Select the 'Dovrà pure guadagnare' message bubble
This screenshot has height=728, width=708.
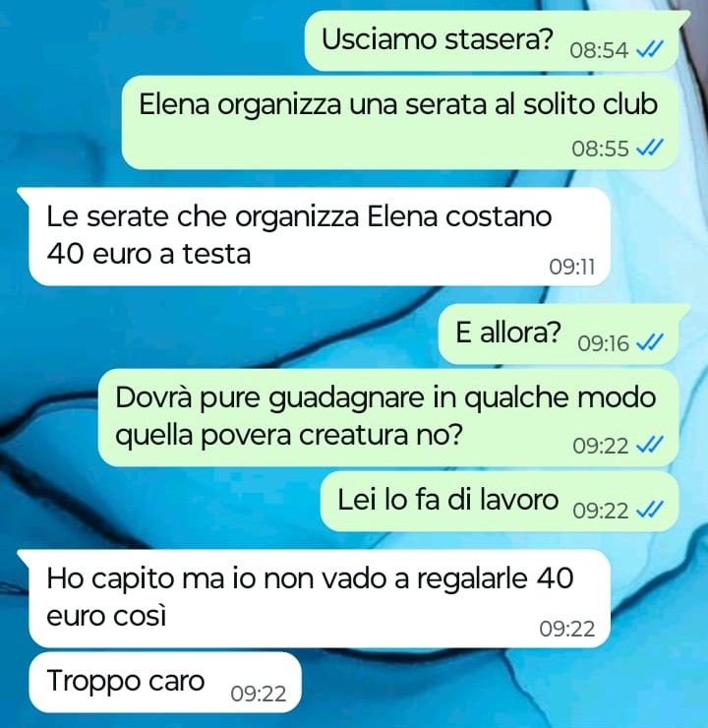pos(388,418)
